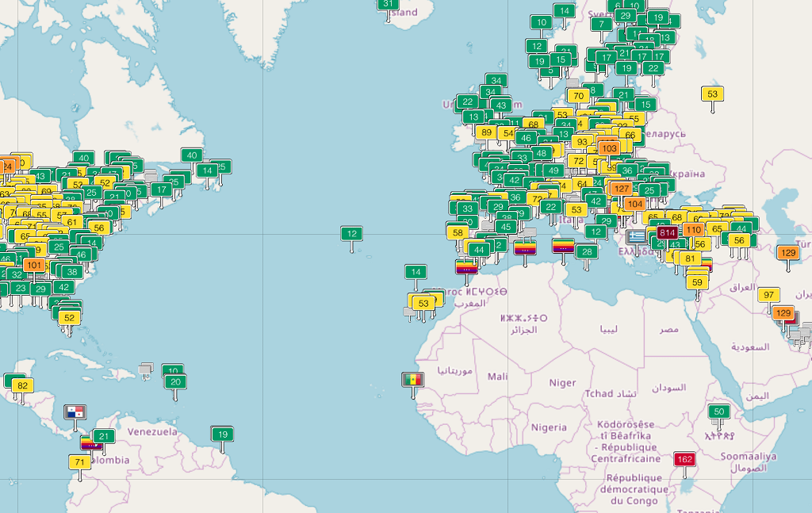Image resolution: width=812 pixels, height=513 pixels.
Task: Click the green 12 marker over the Azores
Action: tap(352, 233)
